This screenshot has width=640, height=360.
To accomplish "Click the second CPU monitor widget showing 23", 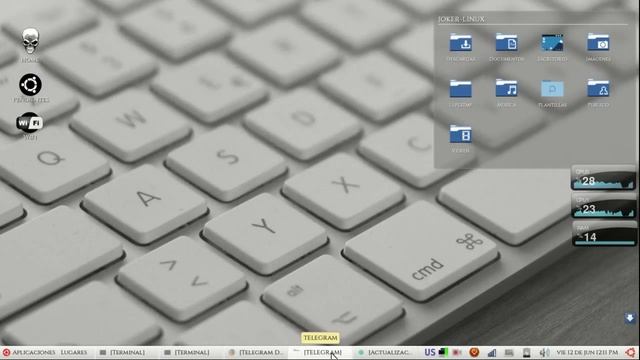I will click(x=604, y=206).
